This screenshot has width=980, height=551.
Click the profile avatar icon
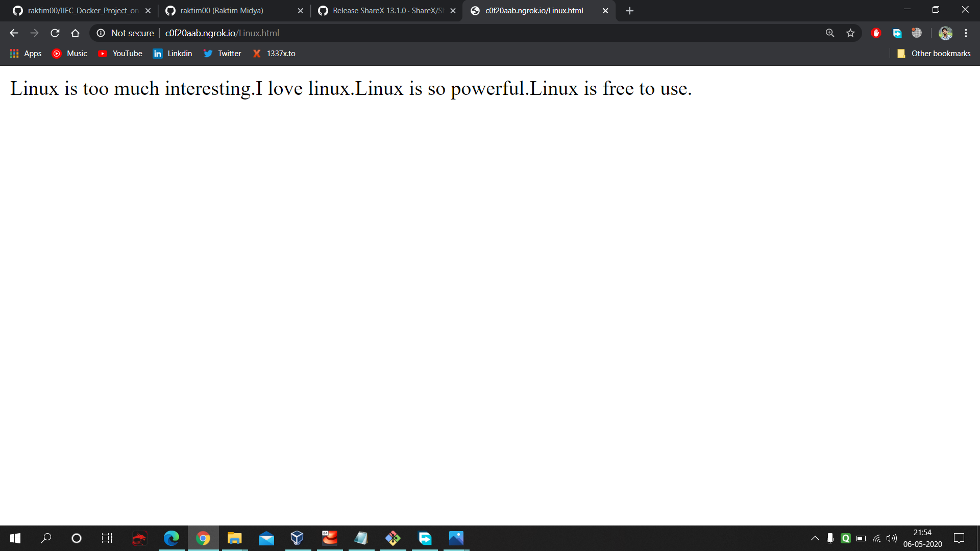tap(945, 33)
